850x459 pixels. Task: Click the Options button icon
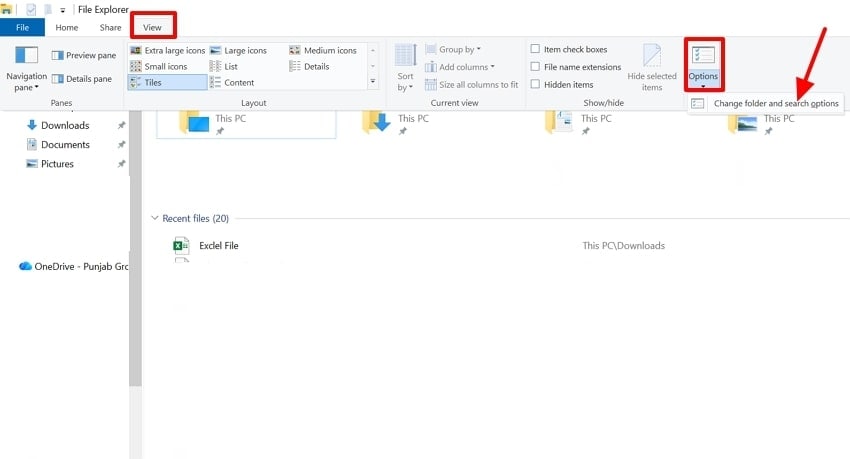coord(703,55)
